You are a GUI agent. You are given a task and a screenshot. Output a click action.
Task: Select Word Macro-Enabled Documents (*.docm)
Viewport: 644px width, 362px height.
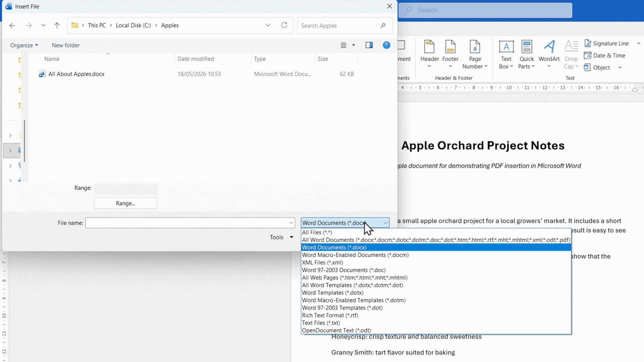[x=436, y=255]
